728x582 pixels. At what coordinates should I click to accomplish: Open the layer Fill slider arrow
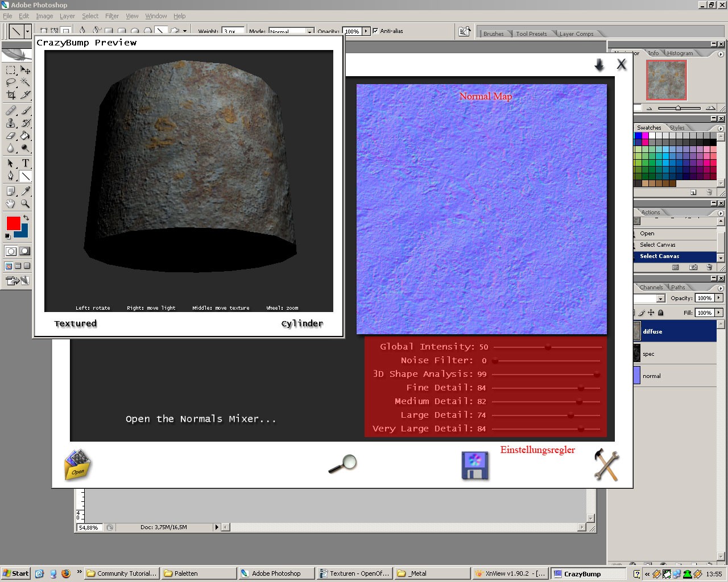[x=719, y=313]
